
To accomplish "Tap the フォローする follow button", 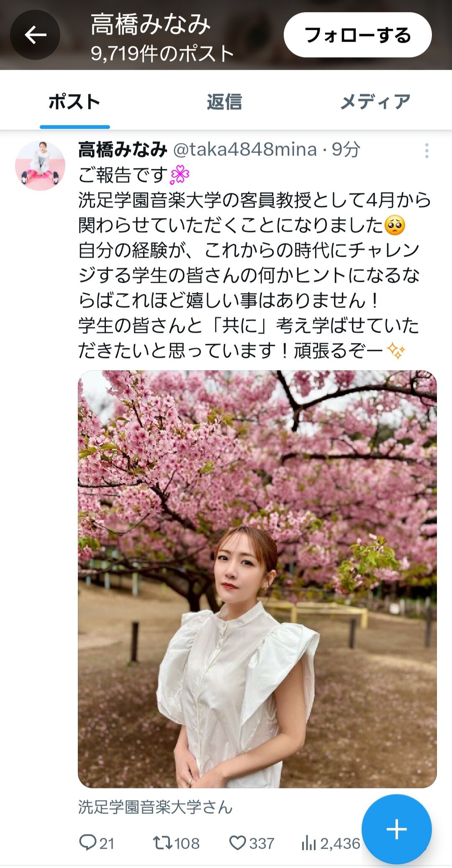I will click(357, 35).
